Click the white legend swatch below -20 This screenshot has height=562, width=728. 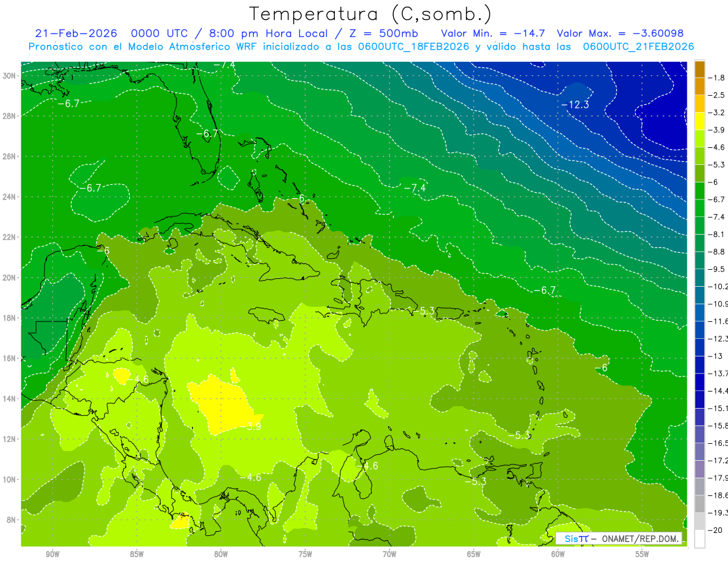pos(699,538)
